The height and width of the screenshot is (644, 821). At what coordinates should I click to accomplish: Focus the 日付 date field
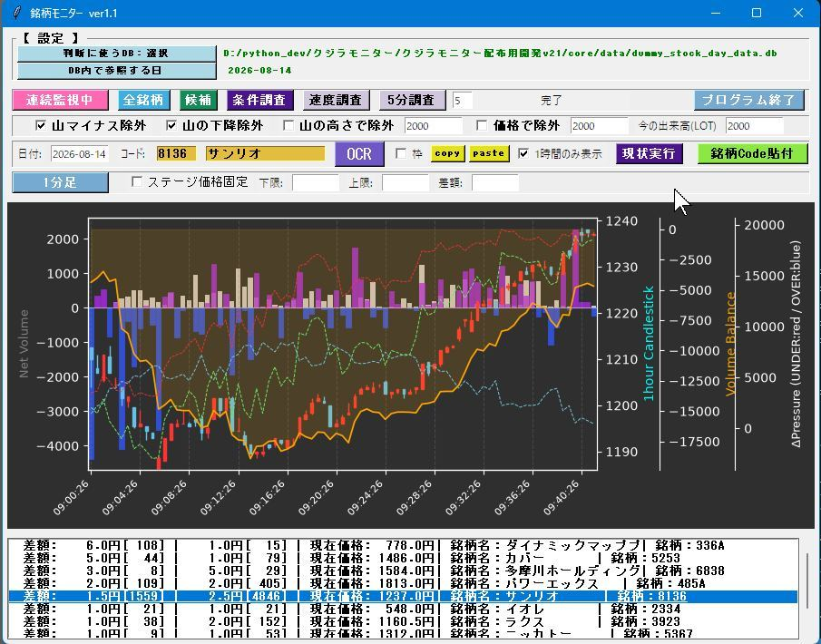pyautogui.click(x=80, y=154)
